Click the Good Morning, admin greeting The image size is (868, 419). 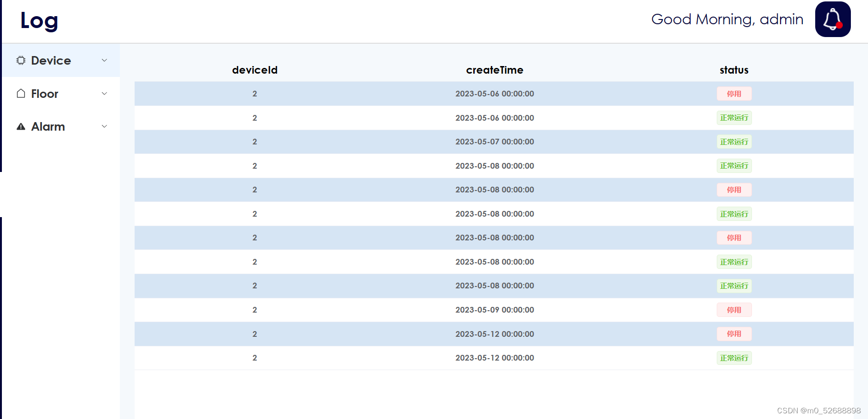click(727, 19)
